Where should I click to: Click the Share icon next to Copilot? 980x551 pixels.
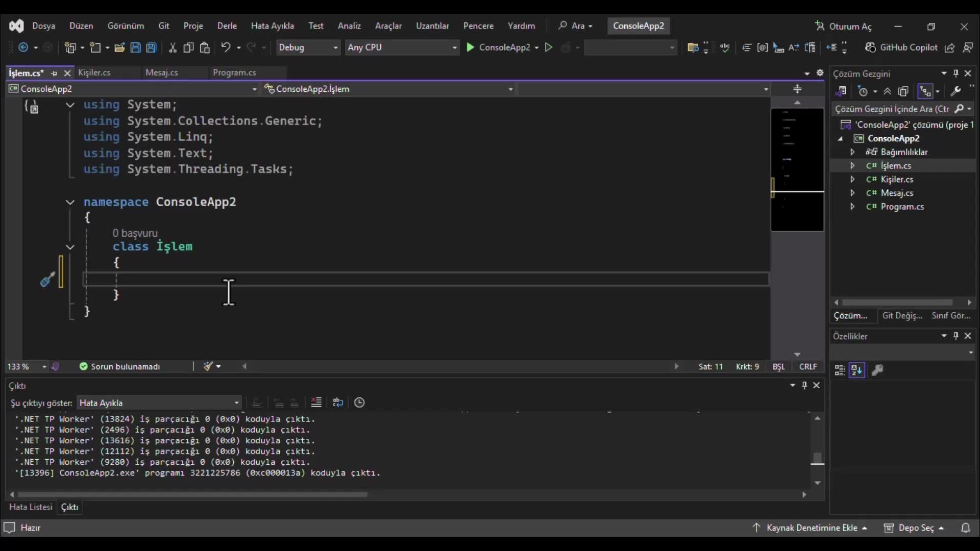click(950, 47)
